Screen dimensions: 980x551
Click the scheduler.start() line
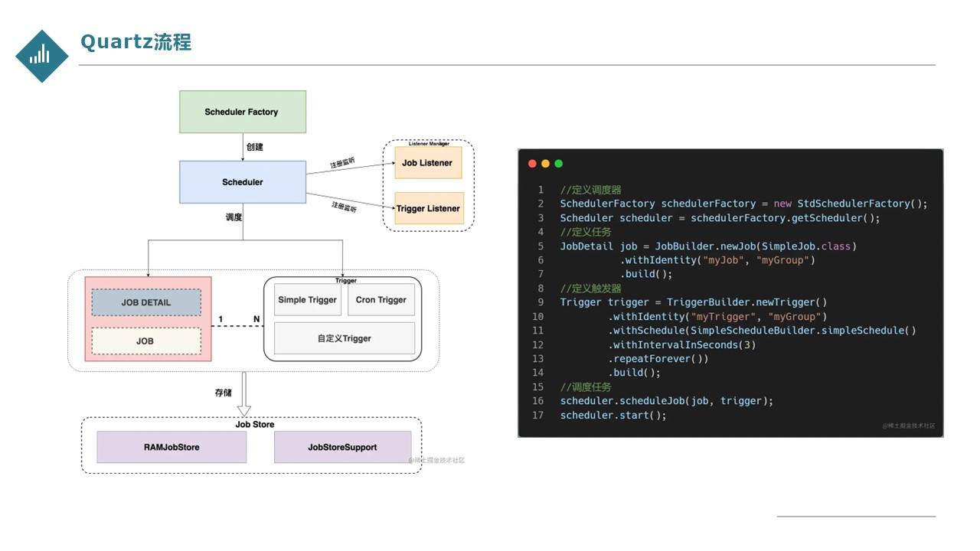point(613,416)
